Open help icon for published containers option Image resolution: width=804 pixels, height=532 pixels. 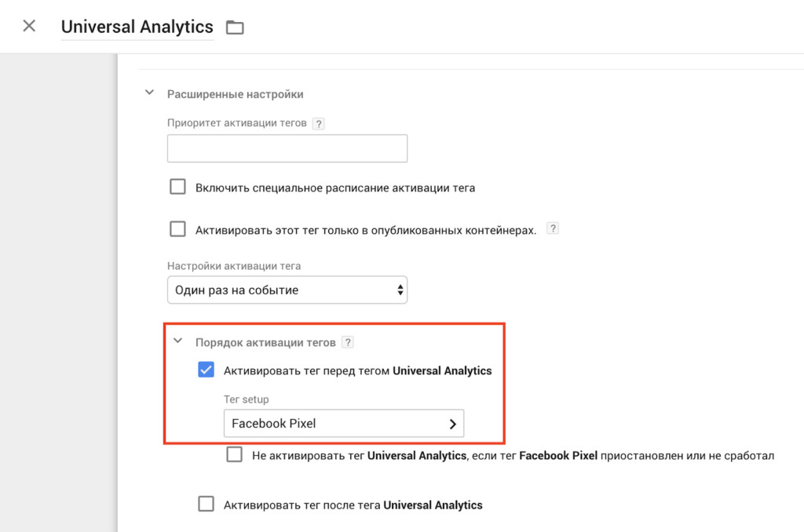point(553,229)
